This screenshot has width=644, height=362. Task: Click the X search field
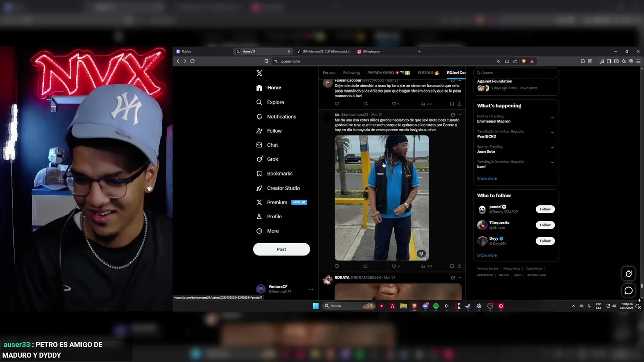516,73
